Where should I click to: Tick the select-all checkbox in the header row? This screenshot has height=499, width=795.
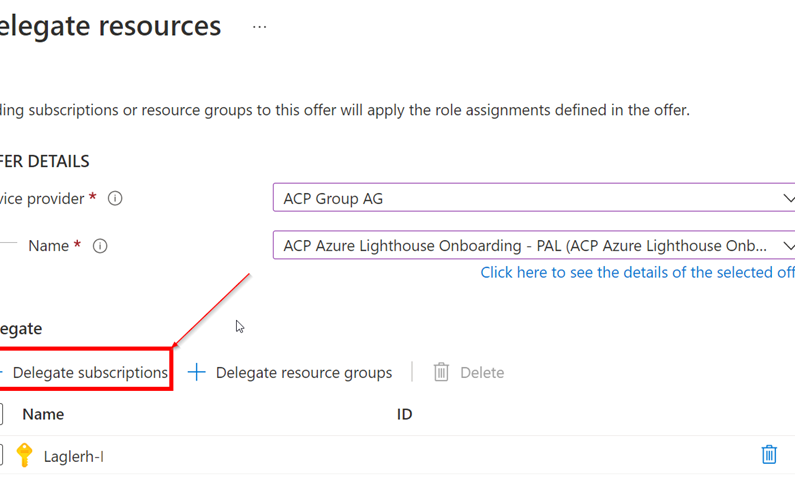point(1,414)
